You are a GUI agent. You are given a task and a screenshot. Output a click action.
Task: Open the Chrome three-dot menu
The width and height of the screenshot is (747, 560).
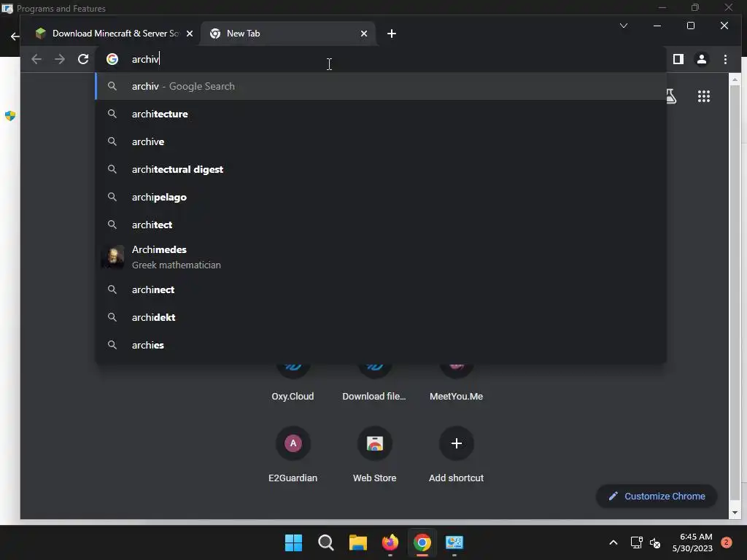tap(725, 59)
